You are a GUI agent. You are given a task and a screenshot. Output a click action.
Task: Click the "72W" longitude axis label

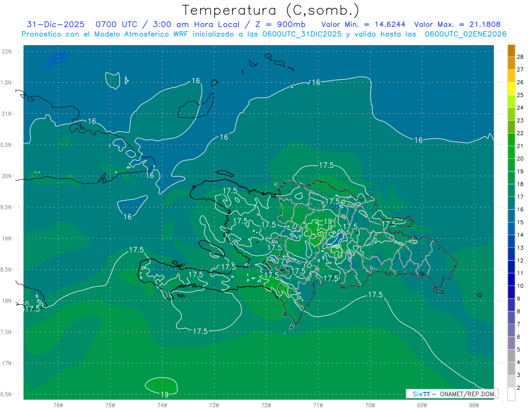click(x=266, y=405)
